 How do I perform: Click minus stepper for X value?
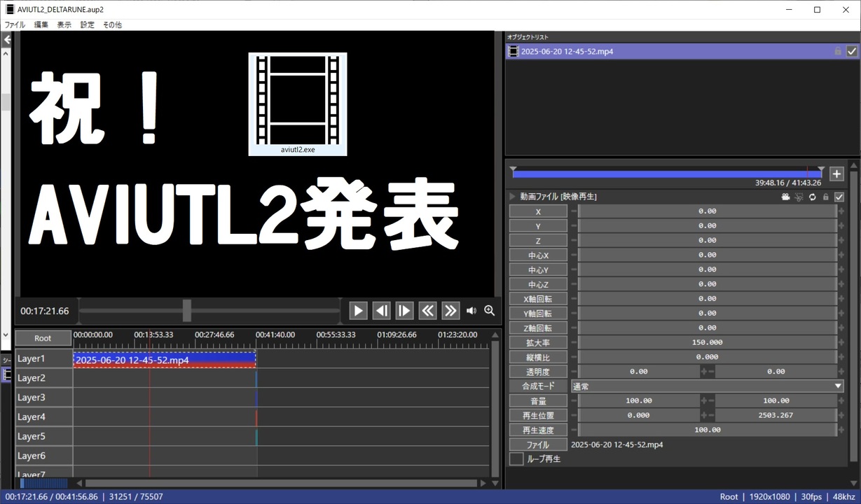coord(574,211)
